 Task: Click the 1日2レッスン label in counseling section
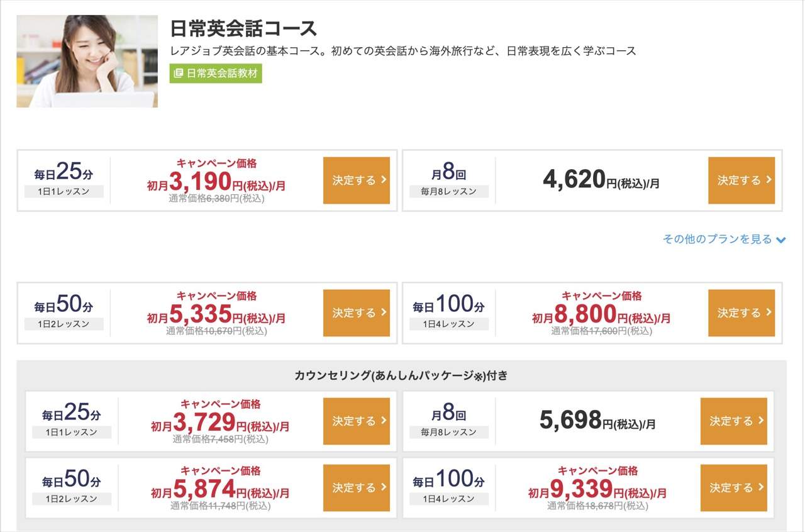pos(72,499)
